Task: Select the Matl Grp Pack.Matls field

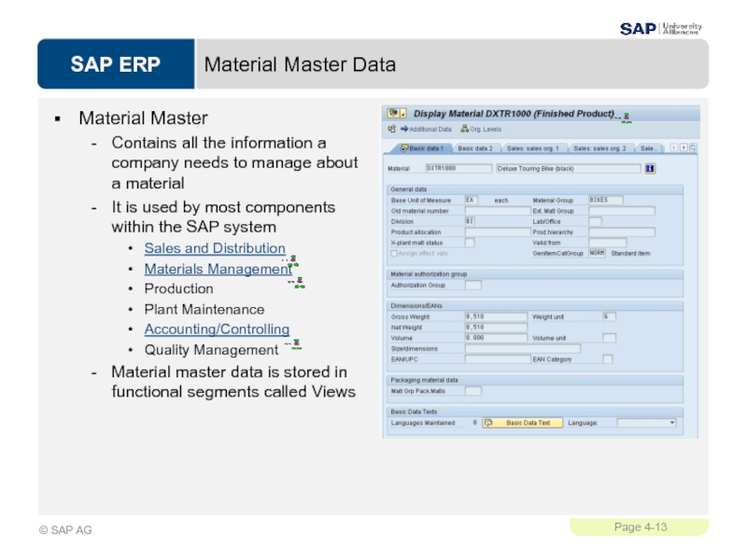Action: 473,391
